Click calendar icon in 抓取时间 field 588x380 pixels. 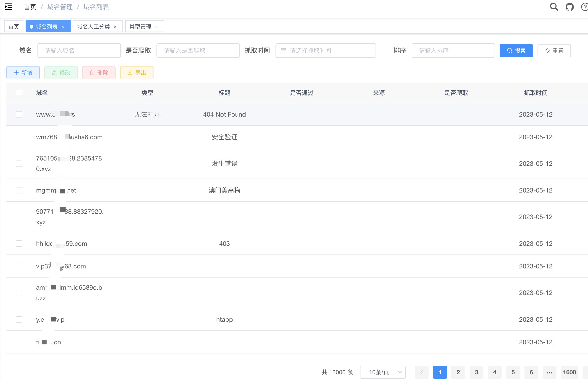(283, 51)
